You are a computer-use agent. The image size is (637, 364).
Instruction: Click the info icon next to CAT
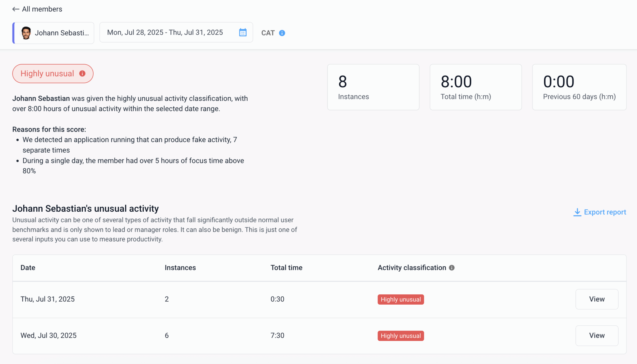(282, 33)
